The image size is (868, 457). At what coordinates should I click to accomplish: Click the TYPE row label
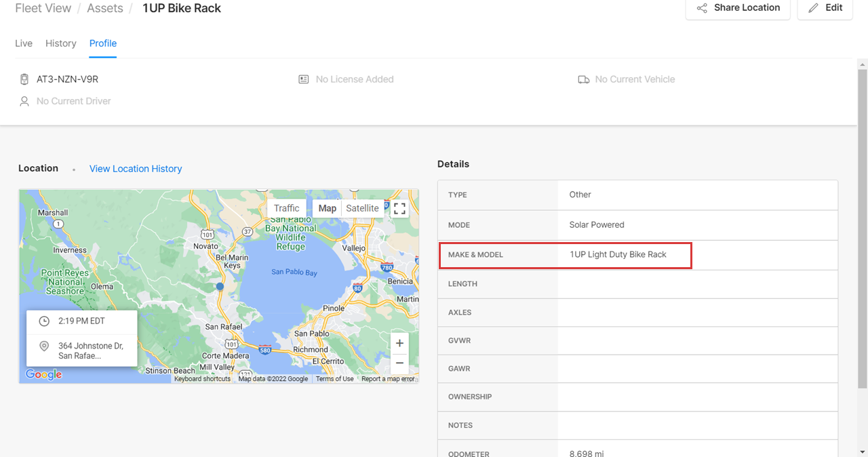[458, 195]
